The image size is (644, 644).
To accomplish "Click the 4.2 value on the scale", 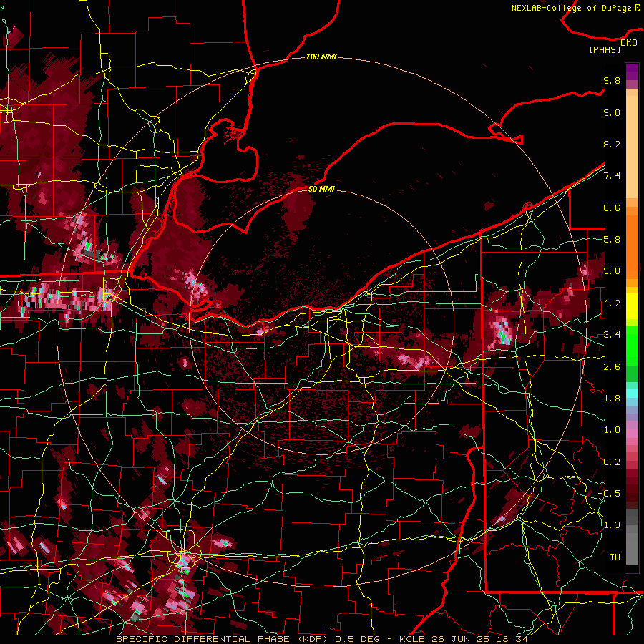I will [612, 303].
